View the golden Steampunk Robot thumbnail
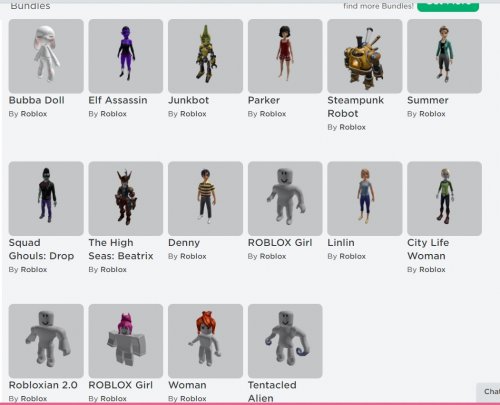Viewport: 500px width, 405px height. [x=365, y=56]
